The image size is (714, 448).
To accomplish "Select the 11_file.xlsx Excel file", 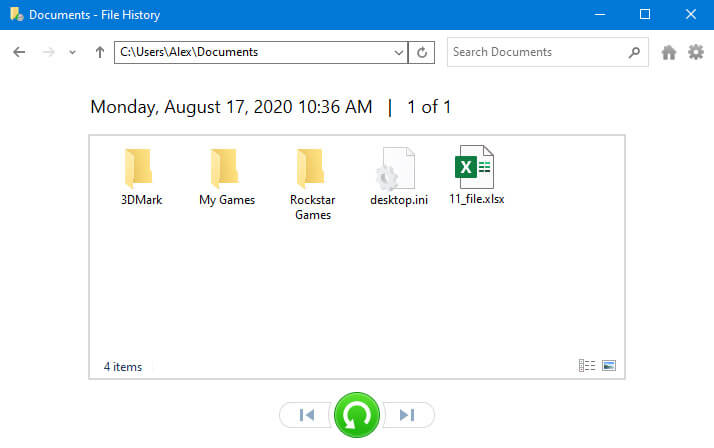I will (476, 175).
